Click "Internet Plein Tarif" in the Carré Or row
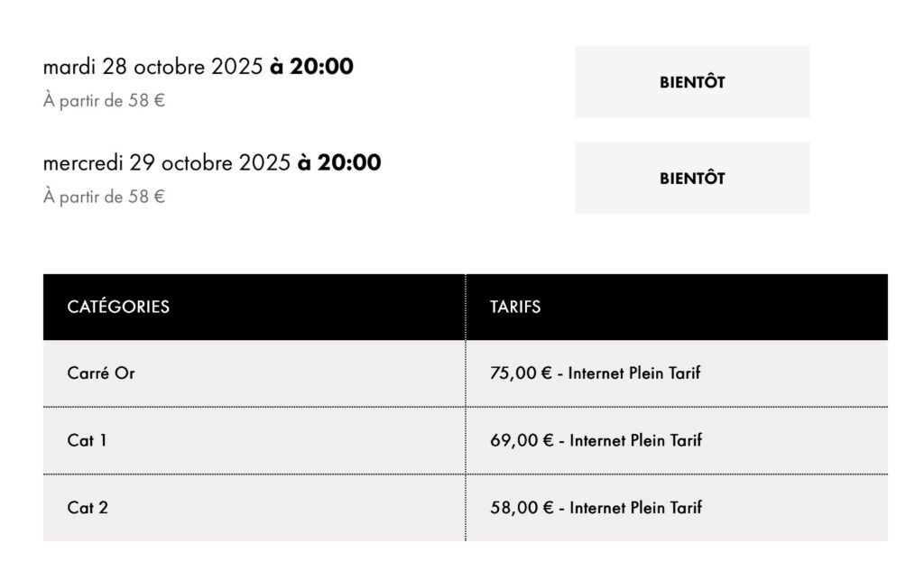 pyautogui.click(x=634, y=373)
